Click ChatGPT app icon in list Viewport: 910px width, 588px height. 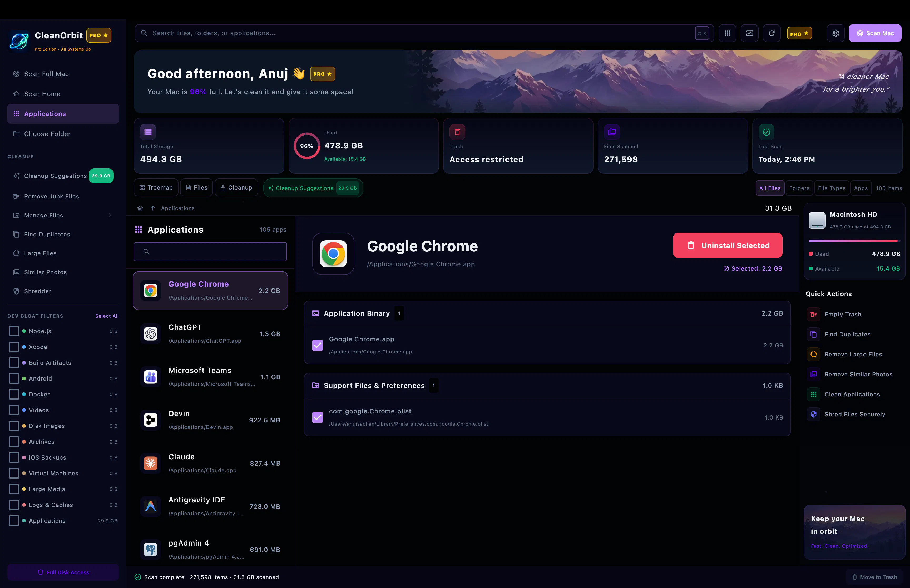click(150, 334)
